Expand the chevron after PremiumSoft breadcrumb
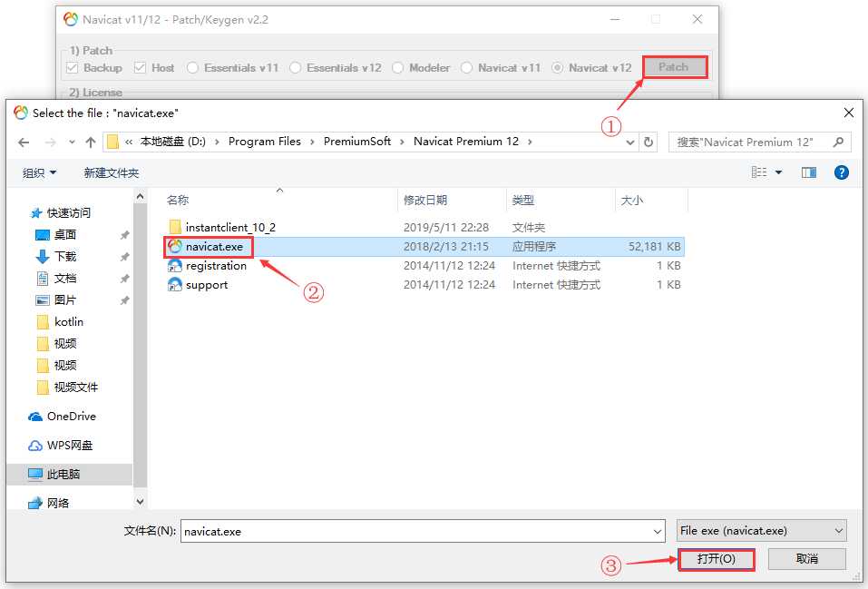The height and width of the screenshot is (589, 868). coord(402,142)
